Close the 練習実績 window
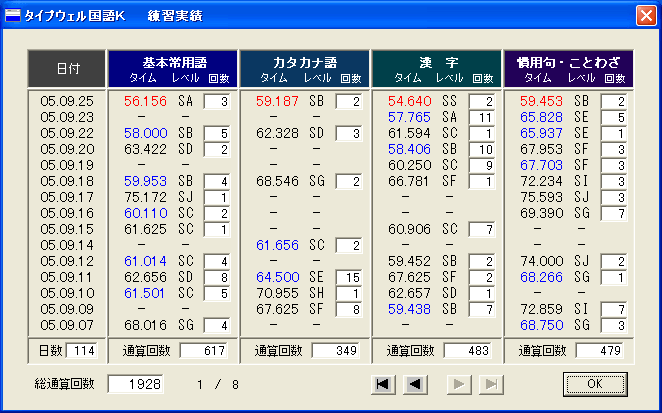The height and width of the screenshot is (413, 662). [646, 16]
